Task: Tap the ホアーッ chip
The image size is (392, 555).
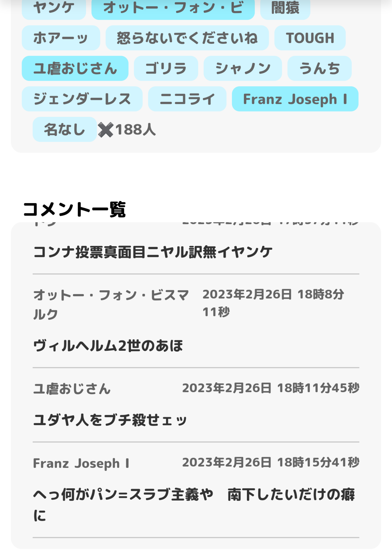Action: [x=61, y=38]
